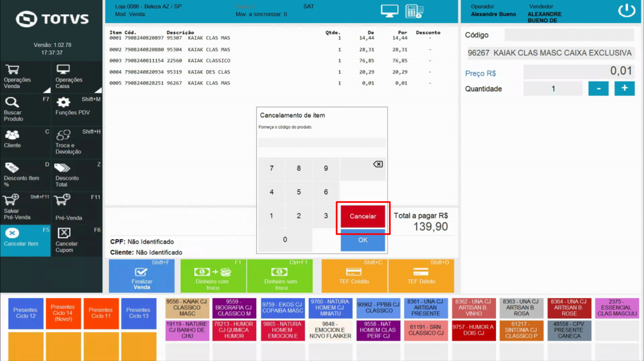The image size is (644, 361).
Task: Select TEF Crédito payment
Action: coord(354,276)
